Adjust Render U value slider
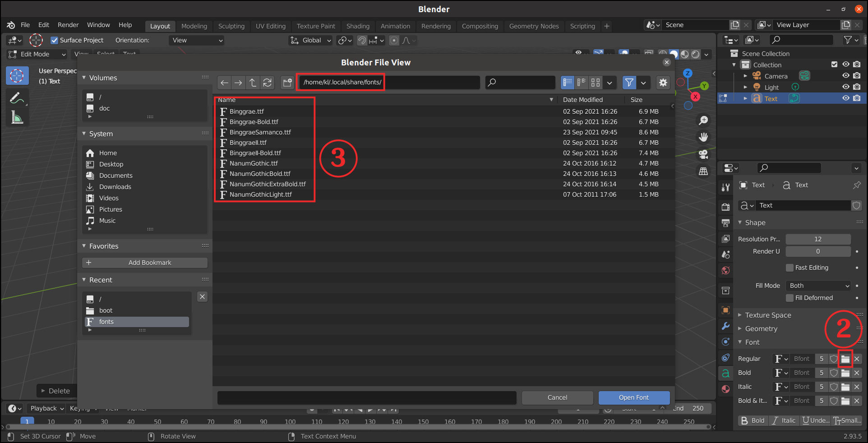This screenshot has height=443, width=868. [818, 252]
